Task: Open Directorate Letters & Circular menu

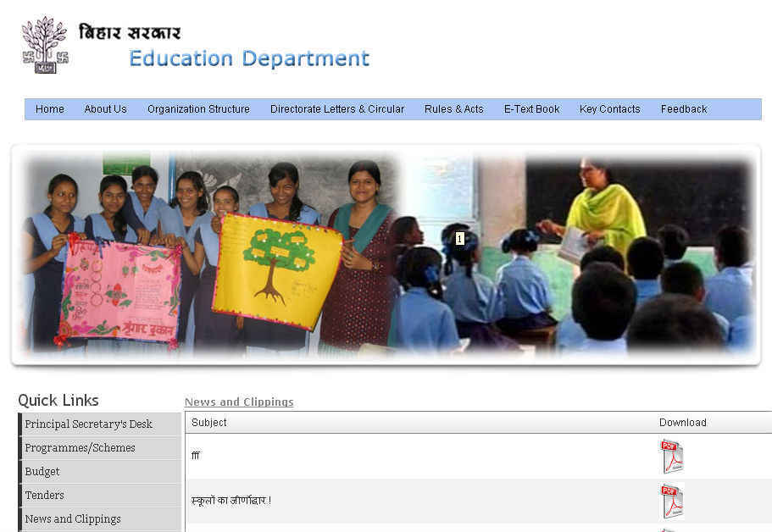Action: click(x=337, y=109)
